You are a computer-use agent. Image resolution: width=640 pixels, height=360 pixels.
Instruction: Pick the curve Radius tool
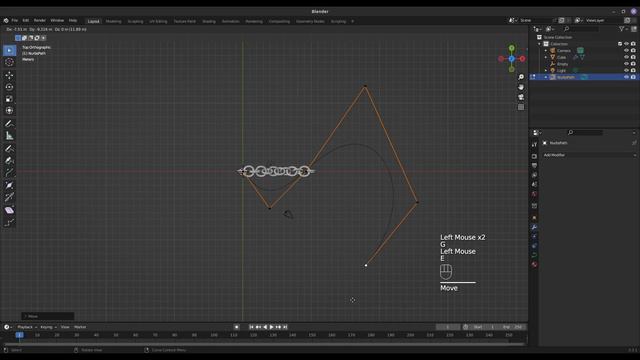pyautogui.click(x=9, y=185)
